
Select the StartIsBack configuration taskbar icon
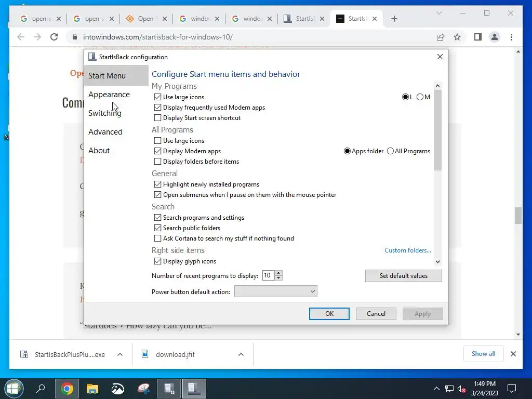(x=194, y=389)
